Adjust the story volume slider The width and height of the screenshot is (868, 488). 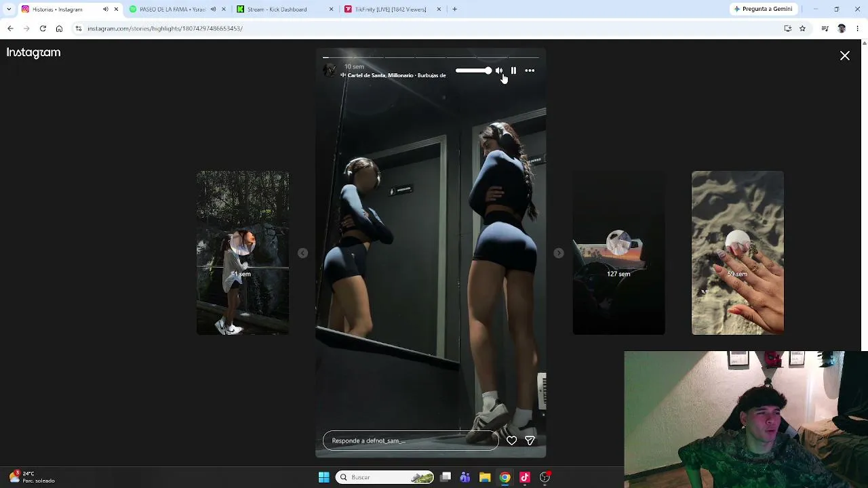(x=473, y=70)
